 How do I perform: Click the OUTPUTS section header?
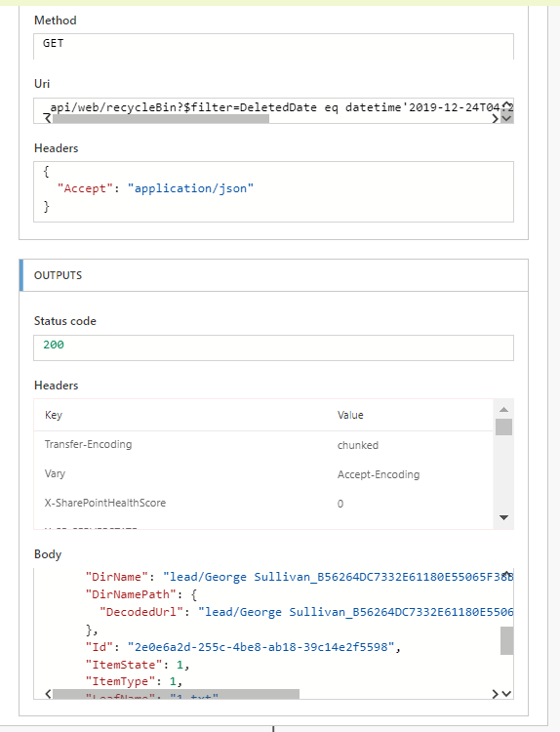pos(273,275)
